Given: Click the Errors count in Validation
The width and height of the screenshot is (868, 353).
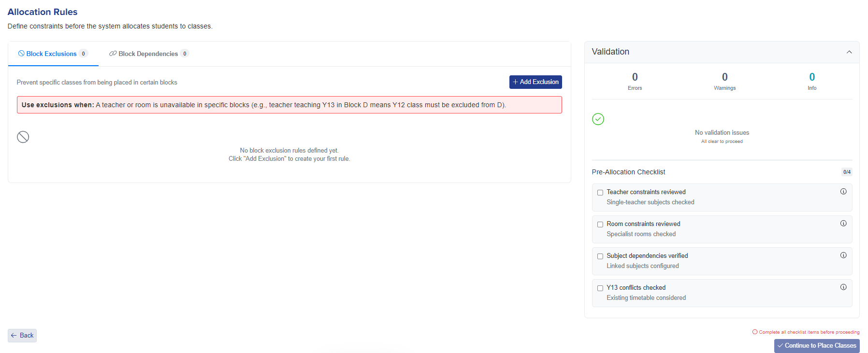Looking at the screenshot, I should 635,77.
